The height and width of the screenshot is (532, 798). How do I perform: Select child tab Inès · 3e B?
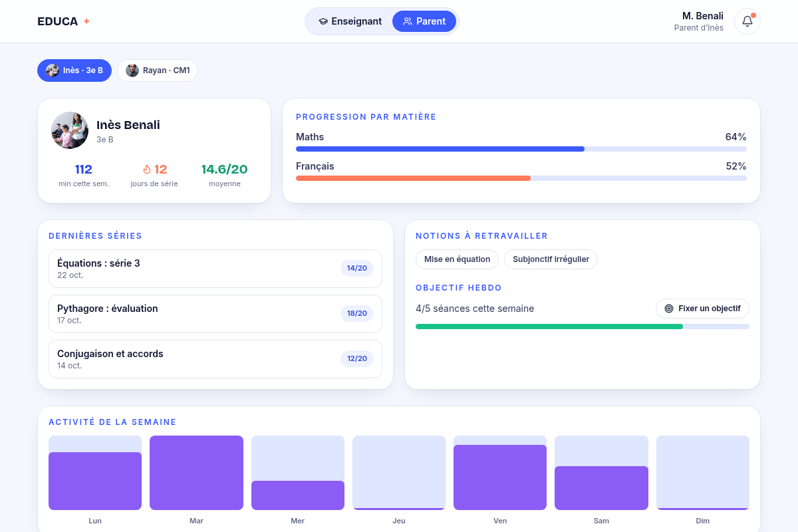(x=74, y=70)
